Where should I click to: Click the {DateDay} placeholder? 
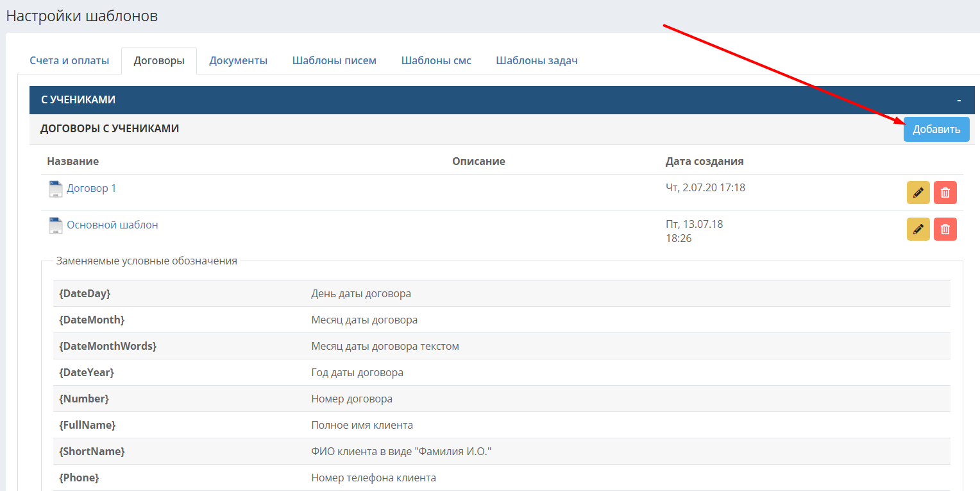85,293
